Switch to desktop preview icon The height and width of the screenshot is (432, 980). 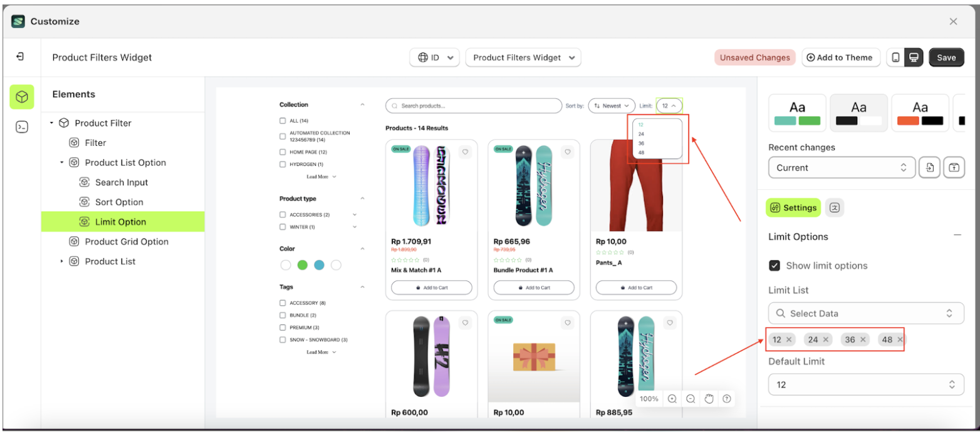click(914, 58)
